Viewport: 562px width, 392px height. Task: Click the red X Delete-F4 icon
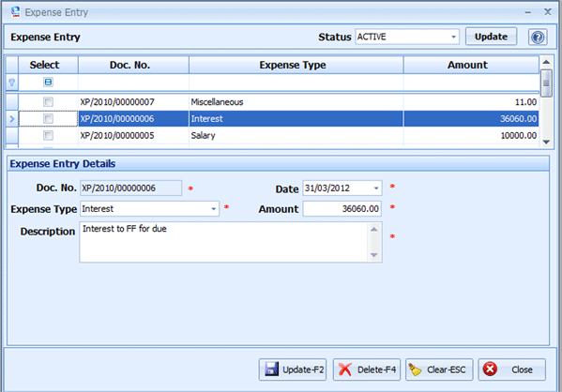[345, 369]
